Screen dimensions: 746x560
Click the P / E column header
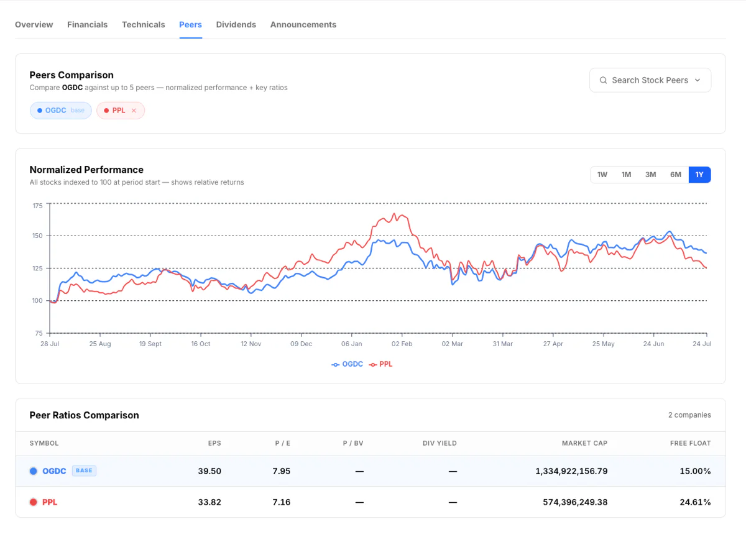click(282, 443)
